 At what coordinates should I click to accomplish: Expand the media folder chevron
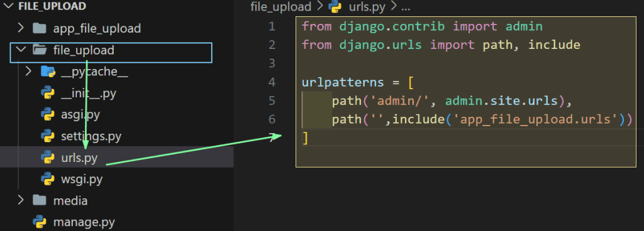coord(20,200)
